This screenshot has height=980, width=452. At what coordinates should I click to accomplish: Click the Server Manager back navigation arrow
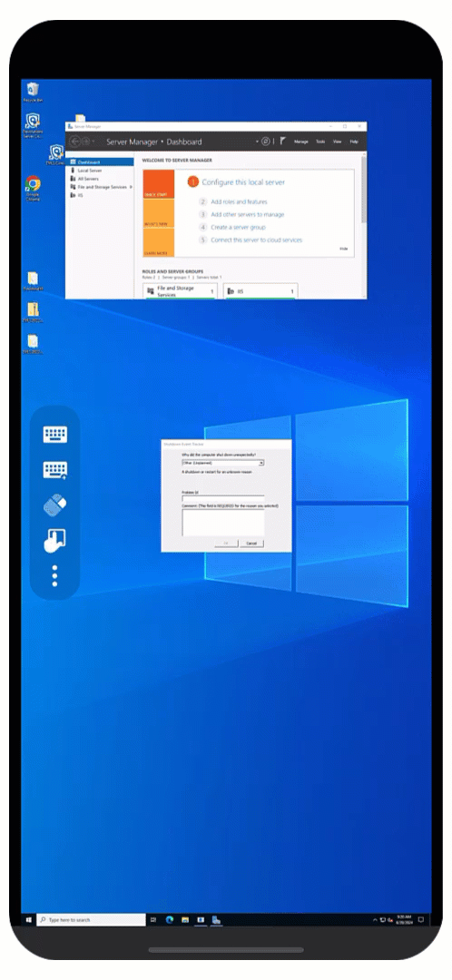75,142
